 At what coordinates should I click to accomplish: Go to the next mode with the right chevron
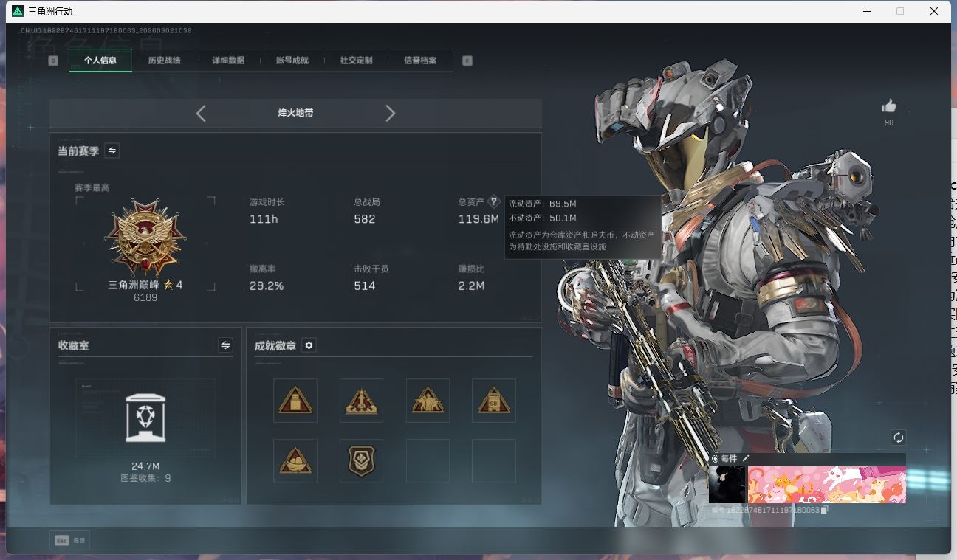click(390, 113)
